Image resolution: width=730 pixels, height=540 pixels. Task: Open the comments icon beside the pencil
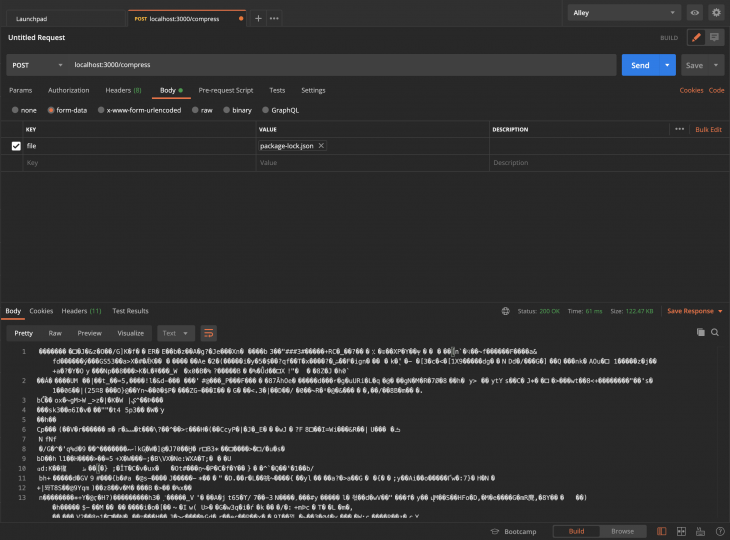(x=714, y=37)
